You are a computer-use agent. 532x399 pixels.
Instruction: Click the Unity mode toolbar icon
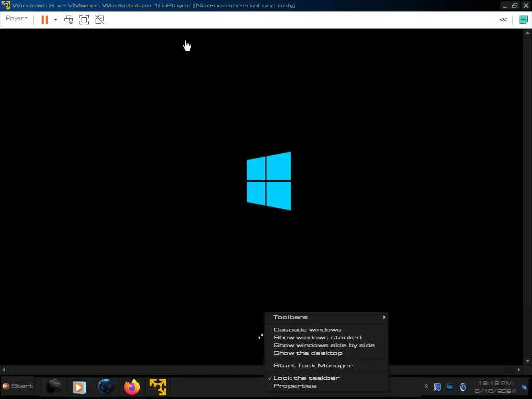100,20
